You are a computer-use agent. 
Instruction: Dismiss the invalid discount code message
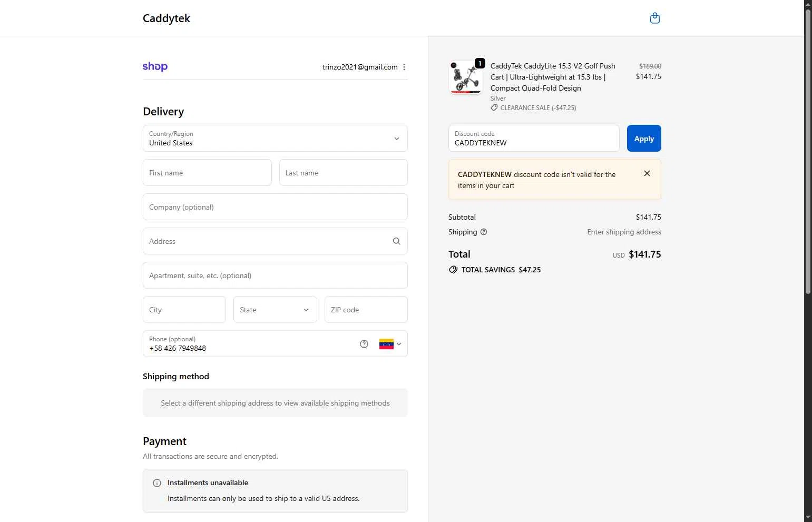click(647, 173)
